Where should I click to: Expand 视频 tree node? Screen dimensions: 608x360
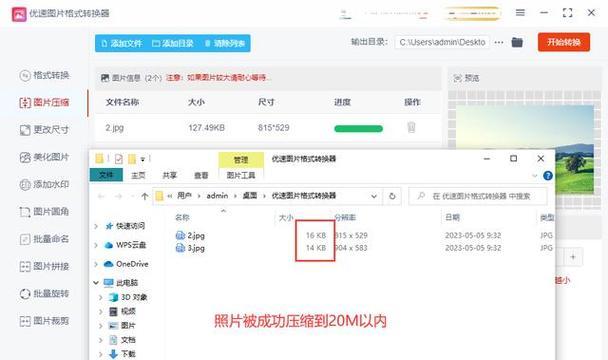tap(101, 312)
